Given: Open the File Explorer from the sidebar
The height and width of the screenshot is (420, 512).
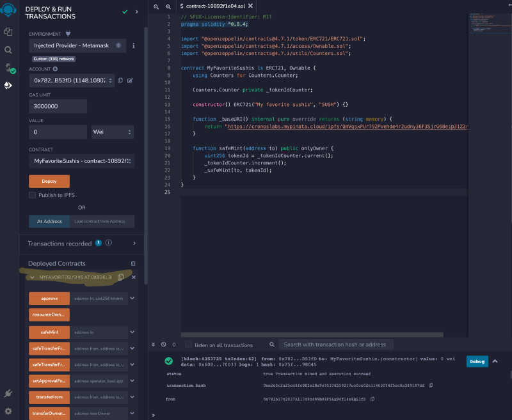Looking at the screenshot, I should pyautogui.click(x=8, y=31).
